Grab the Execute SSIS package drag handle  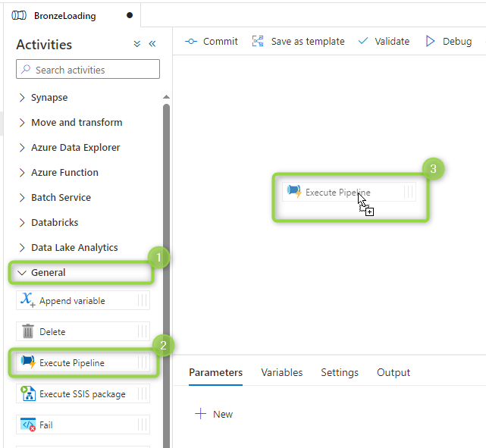tap(143, 393)
